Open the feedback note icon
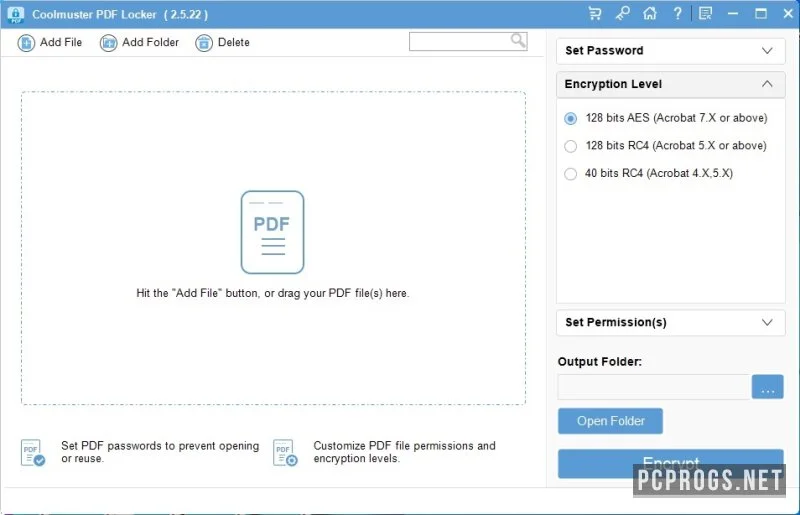The image size is (800, 515). pos(706,14)
